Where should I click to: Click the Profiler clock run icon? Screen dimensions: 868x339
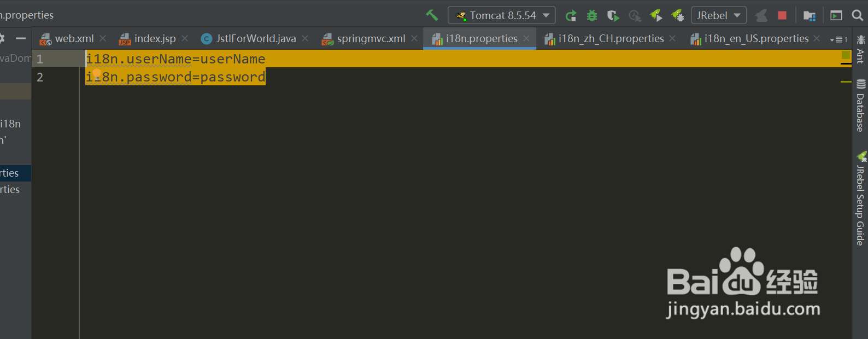[635, 16]
